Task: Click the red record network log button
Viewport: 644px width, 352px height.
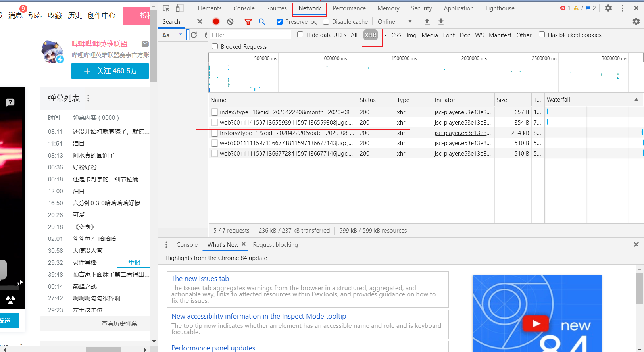Action: (216, 22)
